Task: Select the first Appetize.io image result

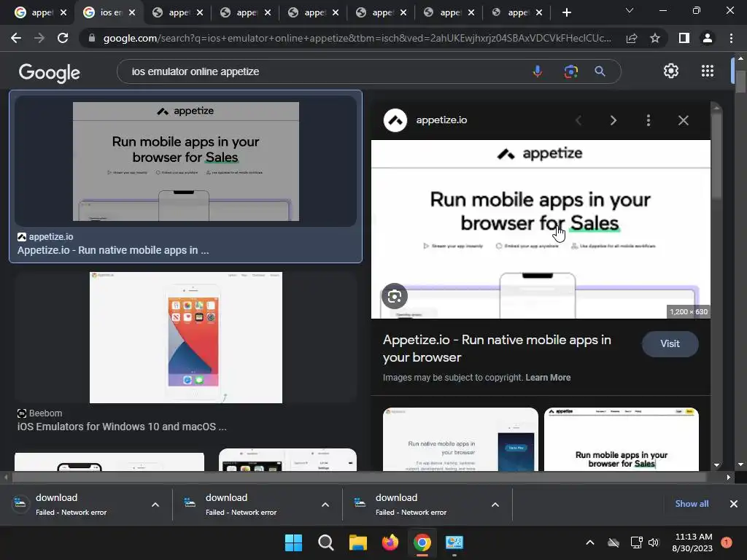Action: click(185, 161)
